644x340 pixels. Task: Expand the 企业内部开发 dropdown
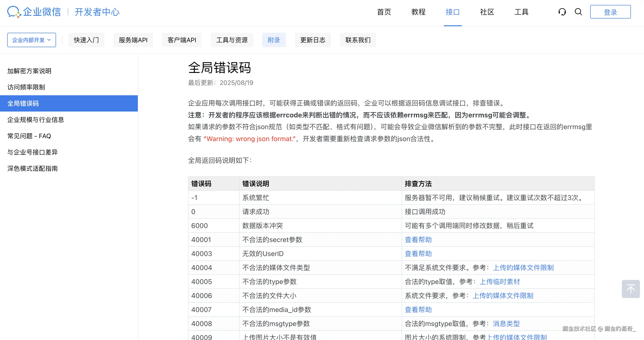tap(31, 40)
